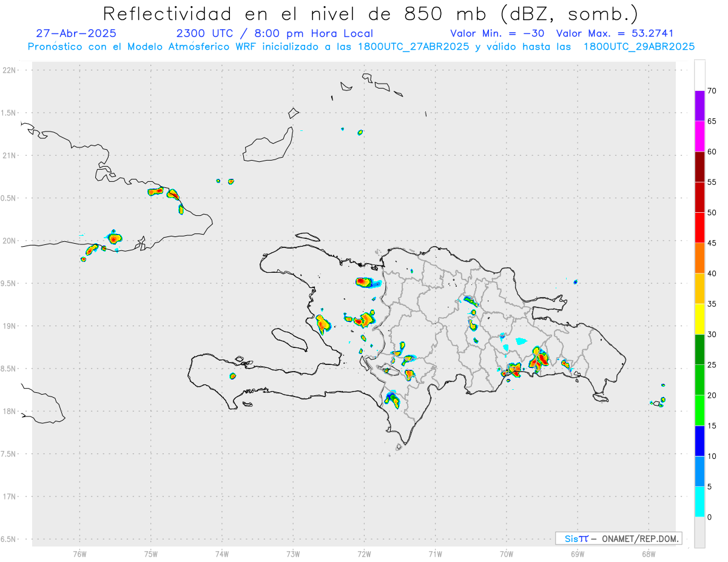This screenshot has width=728, height=562.
Task: Select the '73W' longitude label
Action: [293, 554]
